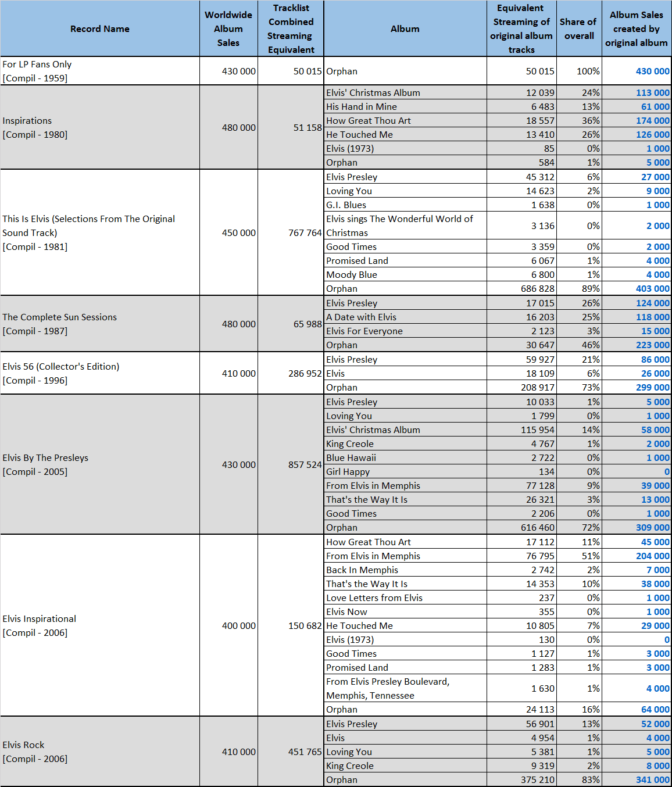
Task: Click the 'Record Name' column header
Action: [100, 28]
